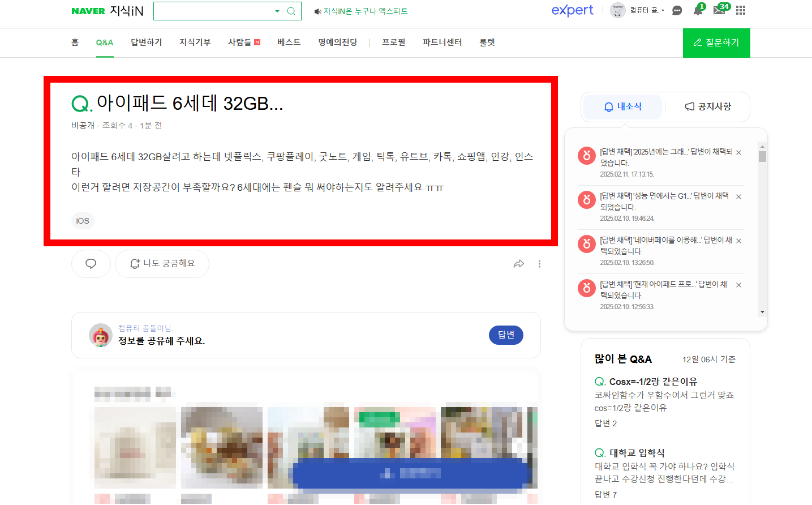
Task: Open the 명예의전당 tab
Action: click(x=338, y=42)
